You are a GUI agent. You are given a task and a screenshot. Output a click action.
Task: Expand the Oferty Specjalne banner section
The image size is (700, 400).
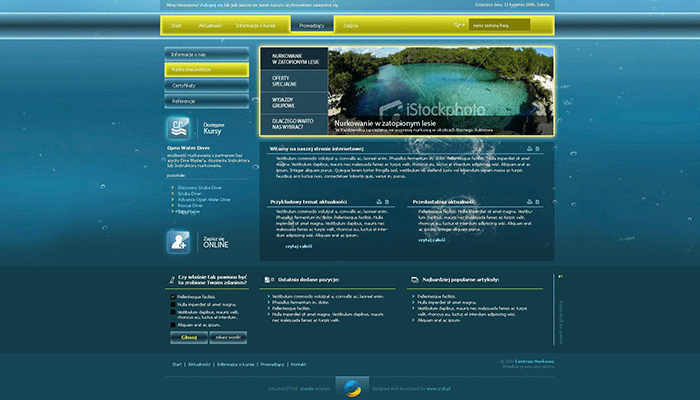[x=293, y=80]
